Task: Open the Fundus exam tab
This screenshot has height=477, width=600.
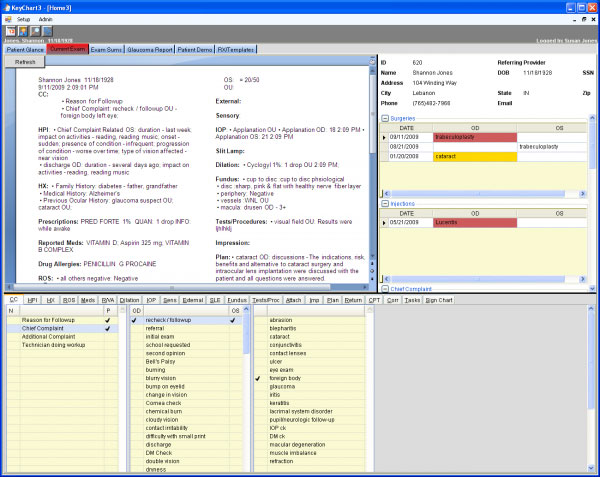Action: pyautogui.click(x=237, y=300)
